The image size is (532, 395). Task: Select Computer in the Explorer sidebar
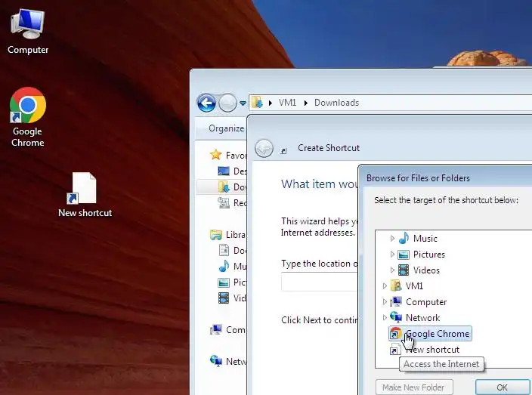coord(227,330)
